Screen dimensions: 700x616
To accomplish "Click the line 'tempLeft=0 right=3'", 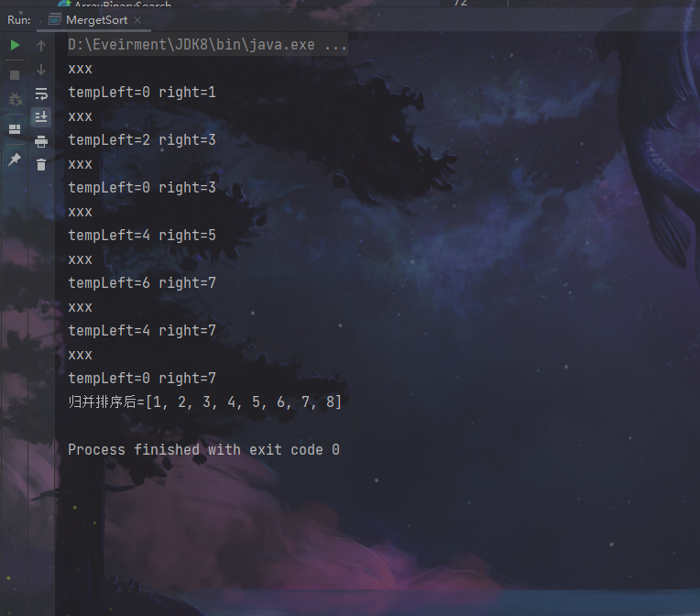I will [142, 187].
